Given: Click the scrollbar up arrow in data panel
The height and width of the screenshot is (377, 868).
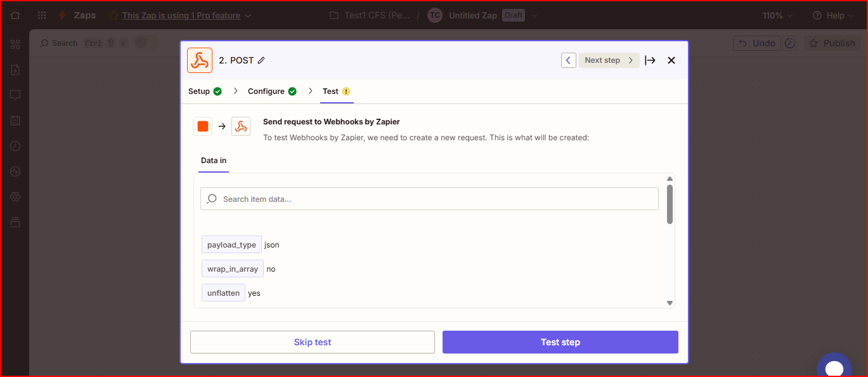Looking at the screenshot, I should click(670, 178).
